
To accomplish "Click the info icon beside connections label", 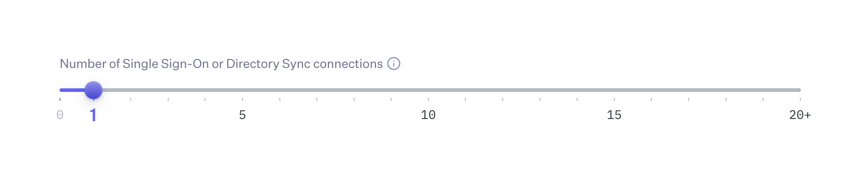I will [x=394, y=64].
